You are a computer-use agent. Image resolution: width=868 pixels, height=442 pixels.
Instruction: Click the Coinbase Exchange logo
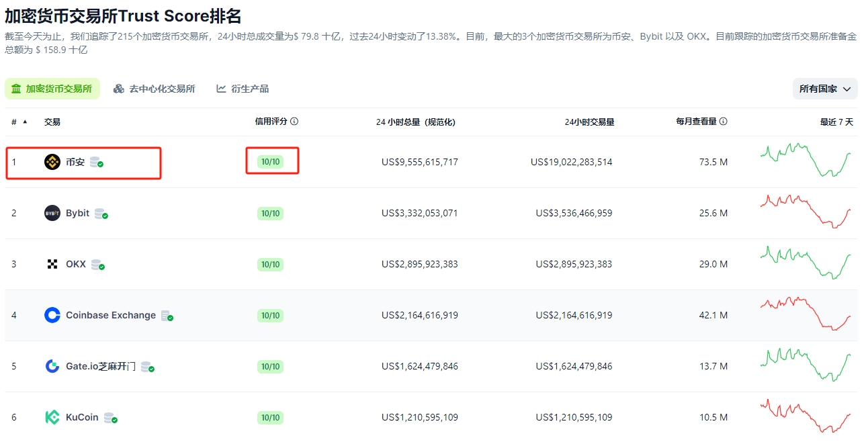(52, 315)
